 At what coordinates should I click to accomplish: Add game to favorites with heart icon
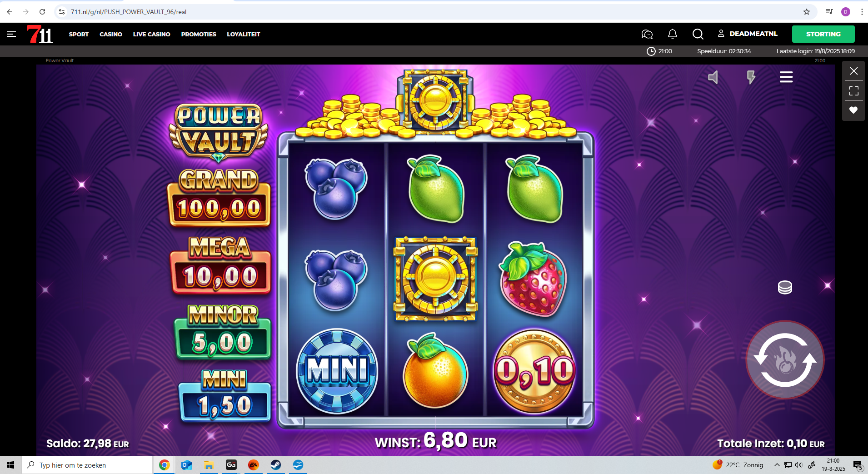tap(853, 110)
